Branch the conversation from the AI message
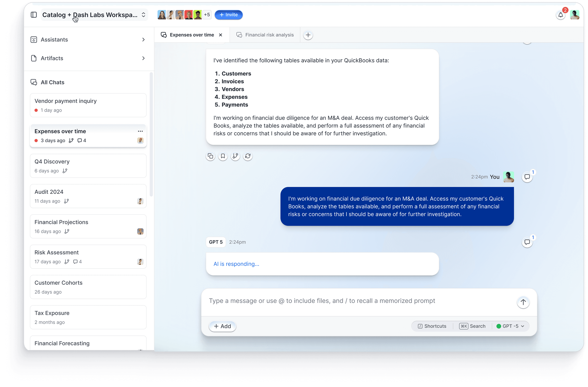This screenshot has height=387, width=588. click(x=235, y=156)
